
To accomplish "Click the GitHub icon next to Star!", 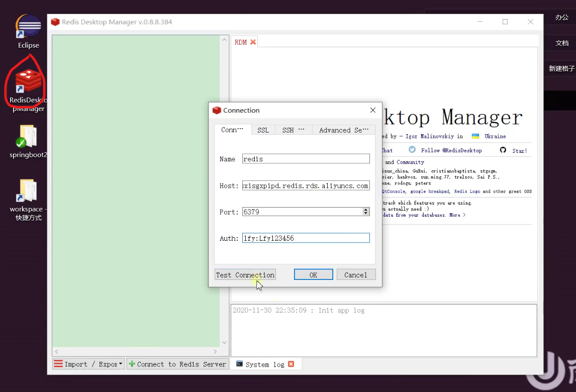I will (x=503, y=150).
